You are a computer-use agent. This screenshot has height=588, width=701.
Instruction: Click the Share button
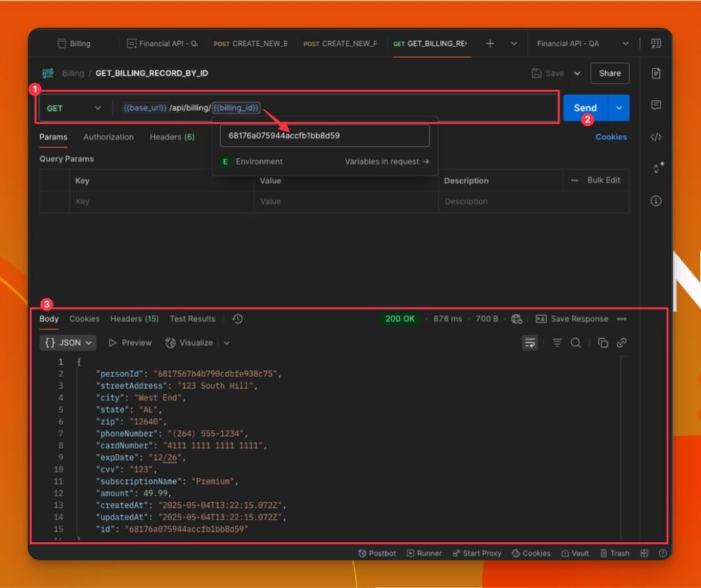pos(610,73)
